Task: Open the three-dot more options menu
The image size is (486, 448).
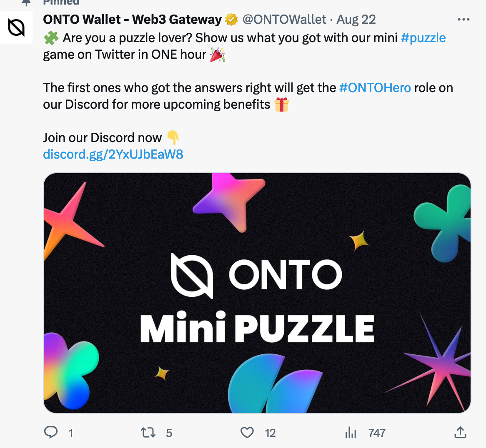Action: point(463,20)
